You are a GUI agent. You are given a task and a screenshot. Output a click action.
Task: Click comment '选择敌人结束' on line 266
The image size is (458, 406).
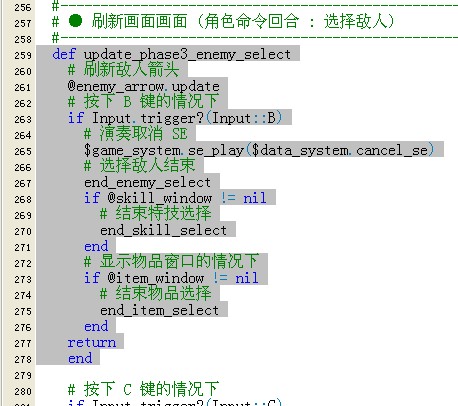point(139,166)
